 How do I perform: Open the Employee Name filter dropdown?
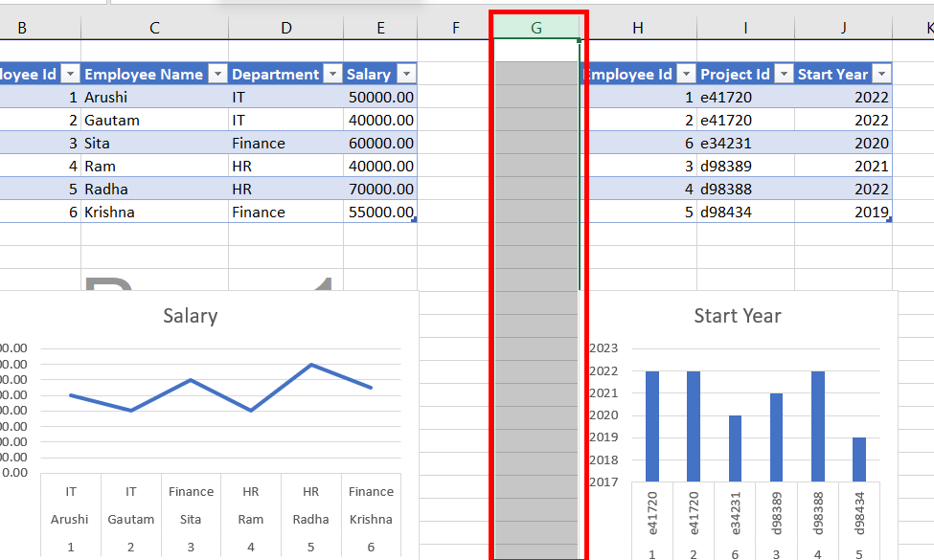coord(218,74)
